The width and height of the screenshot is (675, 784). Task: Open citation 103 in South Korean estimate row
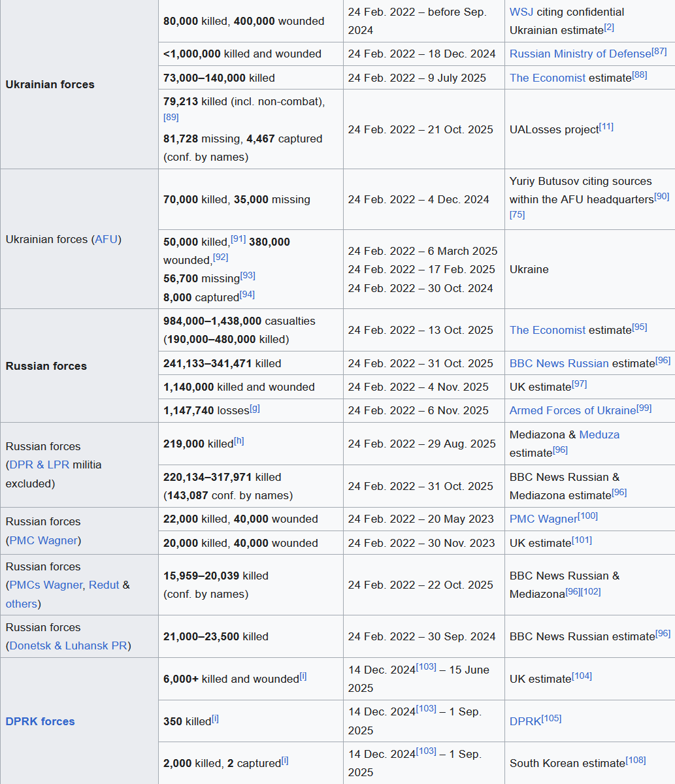[426, 751]
